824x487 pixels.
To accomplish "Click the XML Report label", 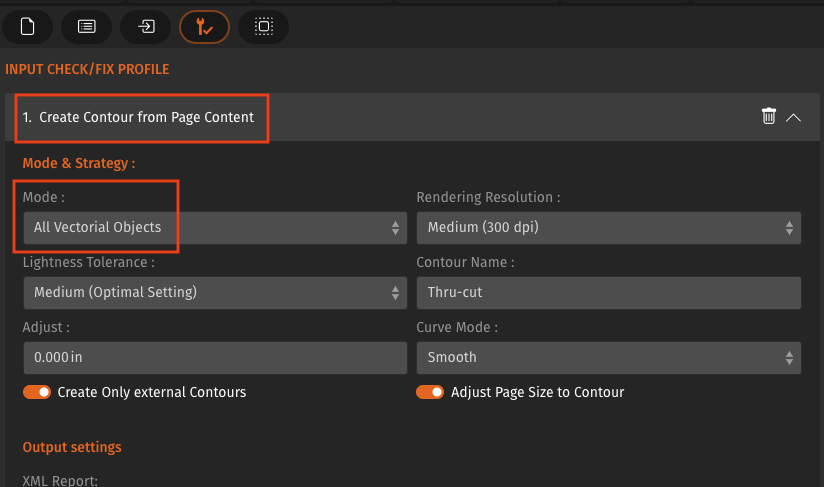I will click(60, 481).
